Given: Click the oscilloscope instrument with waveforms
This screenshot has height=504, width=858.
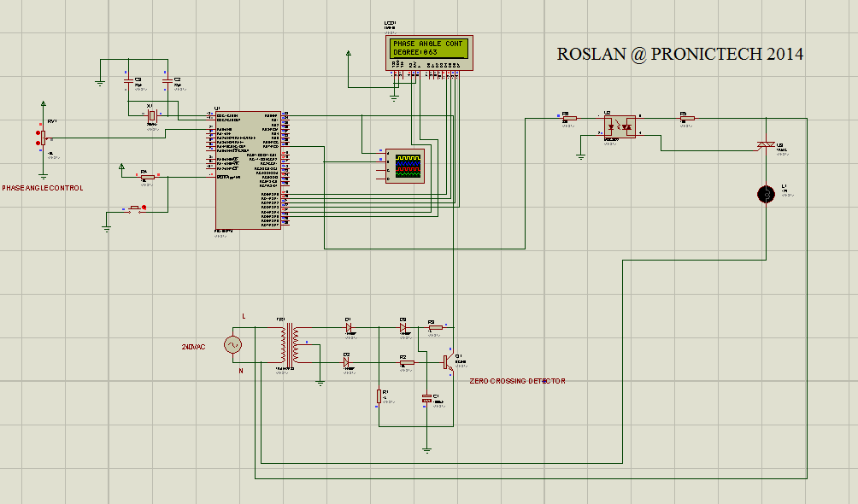Looking at the screenshot, I should coord(403,164).
